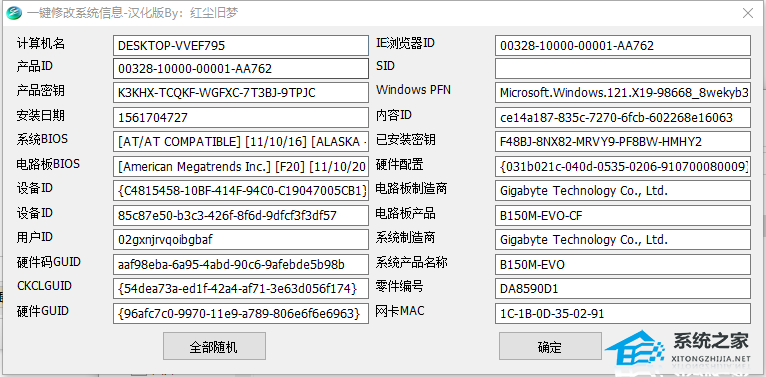This screenshot has width=766, height=377.
Task: Edit the 电路板BIOS American Megatrends field
Action: pos(241,166)
